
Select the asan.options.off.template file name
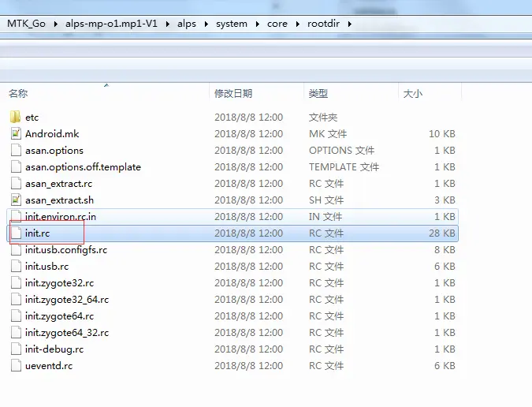pyautogui.click(x=83, y=167)
